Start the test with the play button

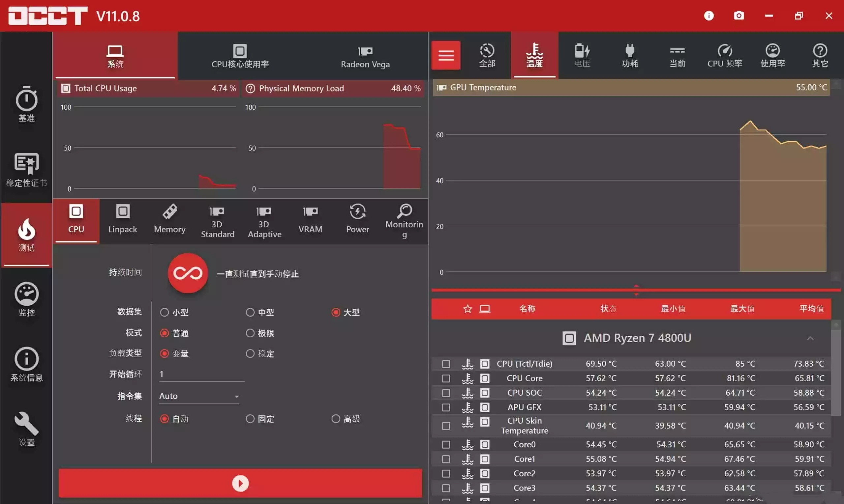[x=240, y=483]
